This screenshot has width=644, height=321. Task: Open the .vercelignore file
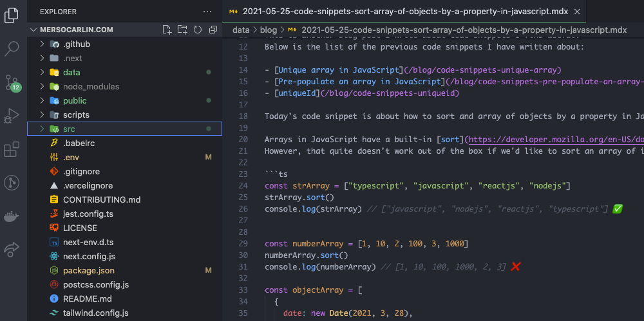pos(125,185)
